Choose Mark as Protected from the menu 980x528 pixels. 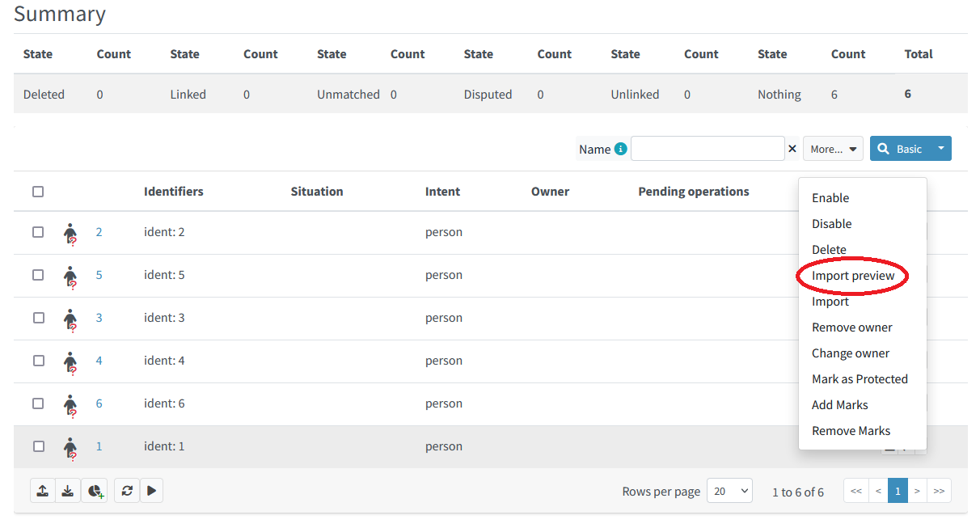click(x=860, y=378)
